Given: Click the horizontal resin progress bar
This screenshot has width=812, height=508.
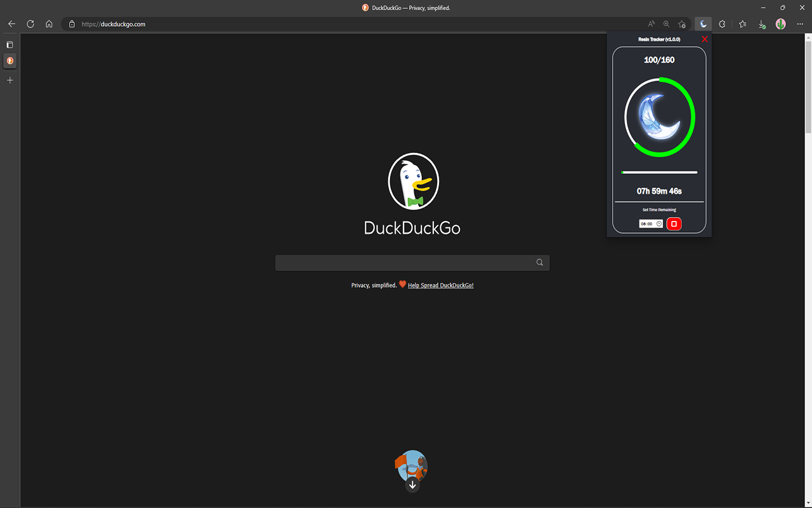Looking at the screenshot, I should (x=659, y=172).
